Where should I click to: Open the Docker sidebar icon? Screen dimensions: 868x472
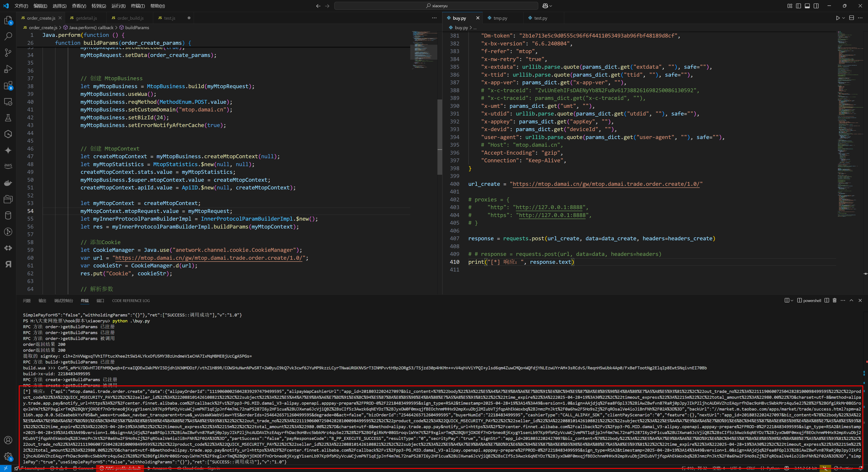pos(8,183)
